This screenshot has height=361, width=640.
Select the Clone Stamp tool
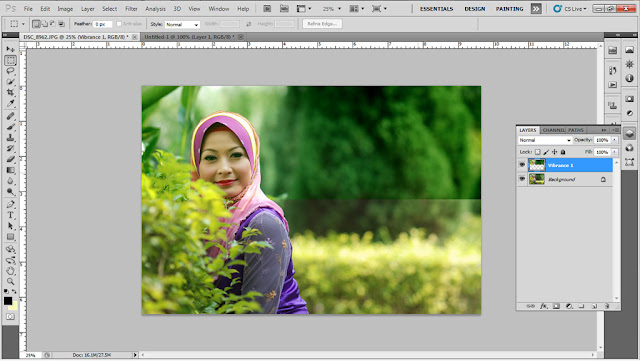click(x=11, y=138)
